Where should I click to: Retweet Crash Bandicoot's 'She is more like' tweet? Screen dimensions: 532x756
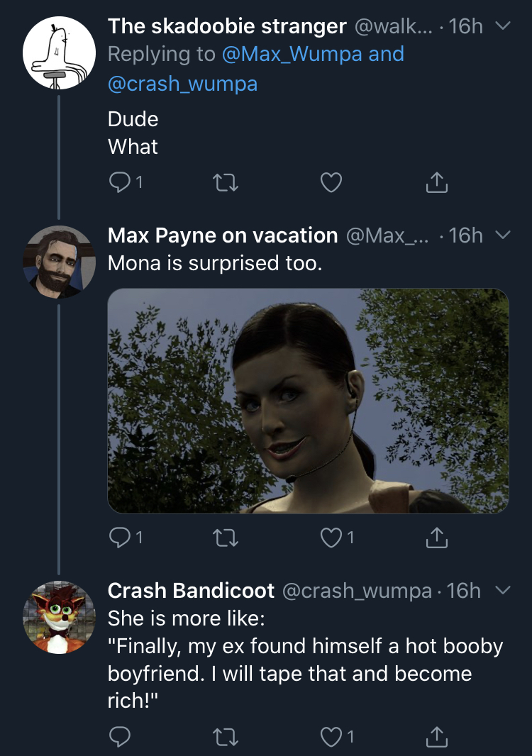[226, 736]
